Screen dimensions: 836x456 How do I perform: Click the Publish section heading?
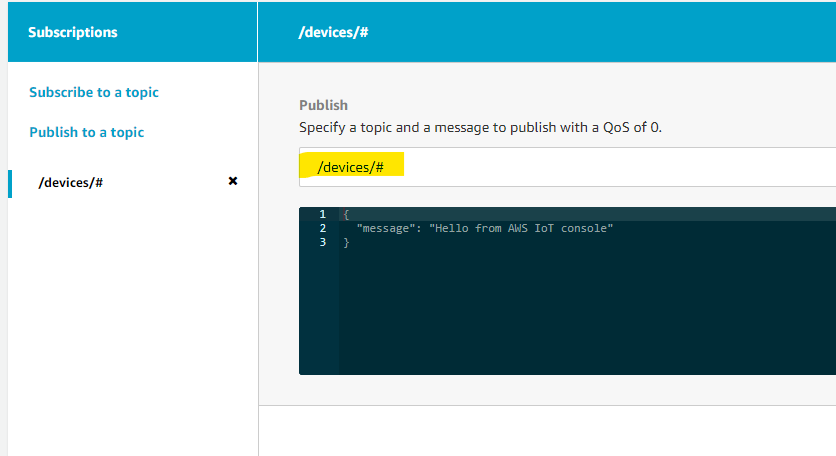(x=323, y=105)
